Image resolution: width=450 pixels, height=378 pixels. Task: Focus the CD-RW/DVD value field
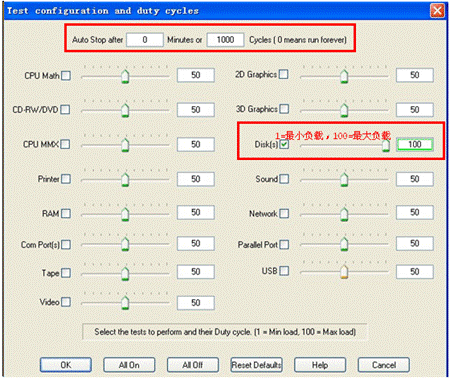(196, 110)
